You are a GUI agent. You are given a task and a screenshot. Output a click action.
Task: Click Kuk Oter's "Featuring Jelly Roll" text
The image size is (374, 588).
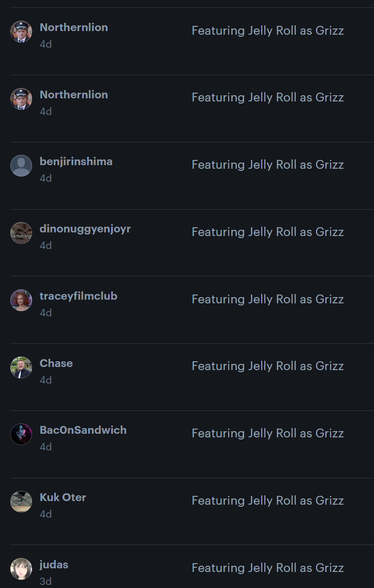coord(267,501)
